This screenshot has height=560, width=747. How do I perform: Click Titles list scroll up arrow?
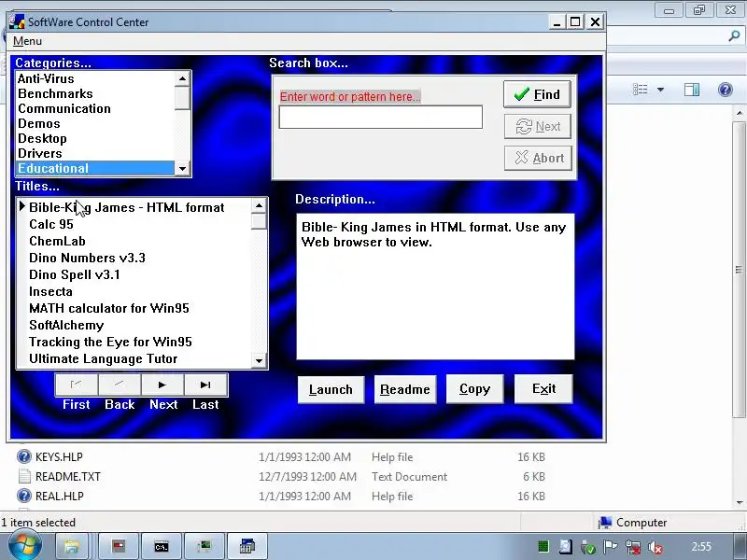(259, 205)
